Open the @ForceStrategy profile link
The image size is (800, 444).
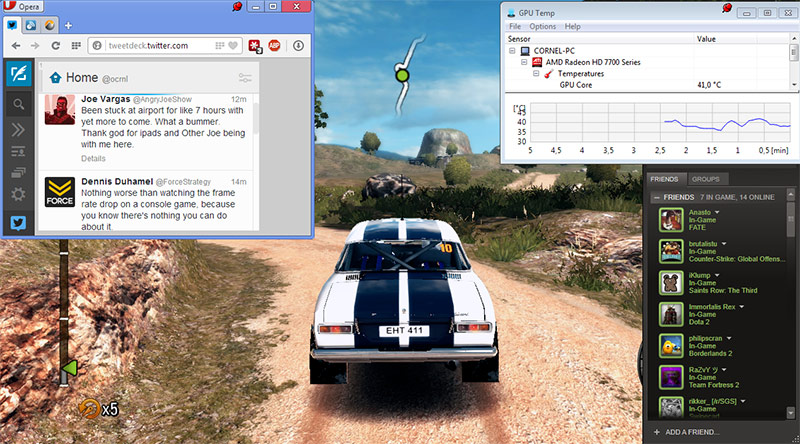coord(183,182)
